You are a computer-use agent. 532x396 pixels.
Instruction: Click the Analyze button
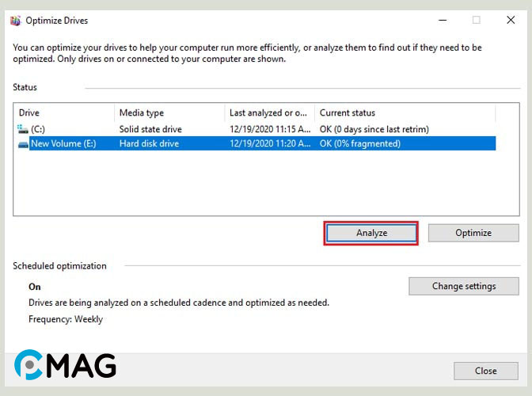pos(371,233)
